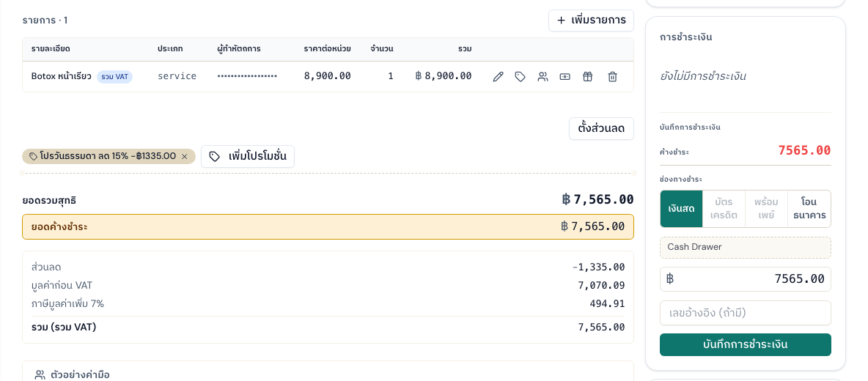Image resolution: width=868 pixels, height=381 pixels.
Task: Click ตั้งส่วนลด button
Action: 601,129
